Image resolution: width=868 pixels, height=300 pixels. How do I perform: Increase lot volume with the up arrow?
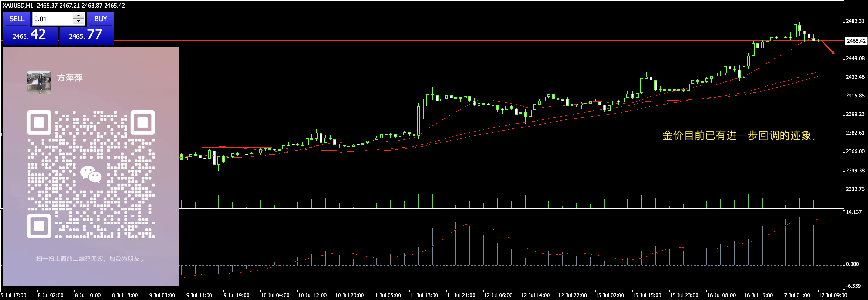78,15
